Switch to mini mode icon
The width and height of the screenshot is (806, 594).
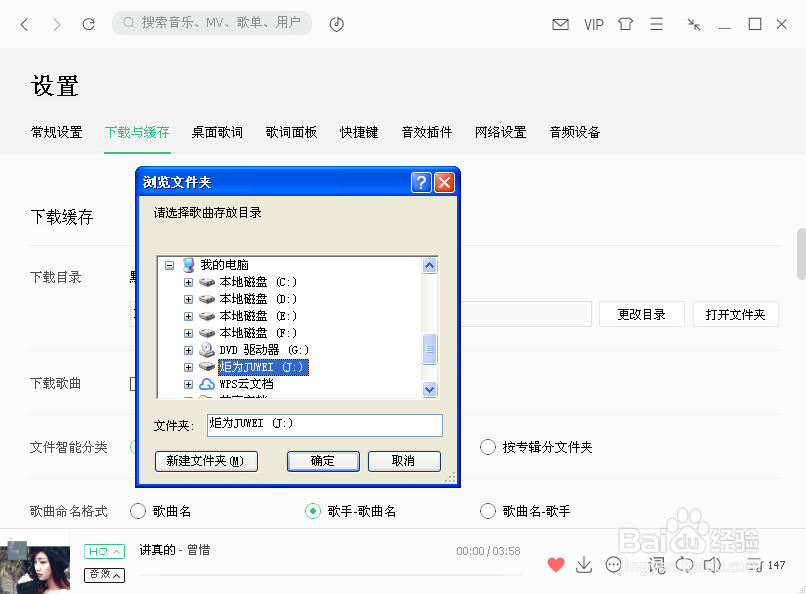click(x=694, y=24)
